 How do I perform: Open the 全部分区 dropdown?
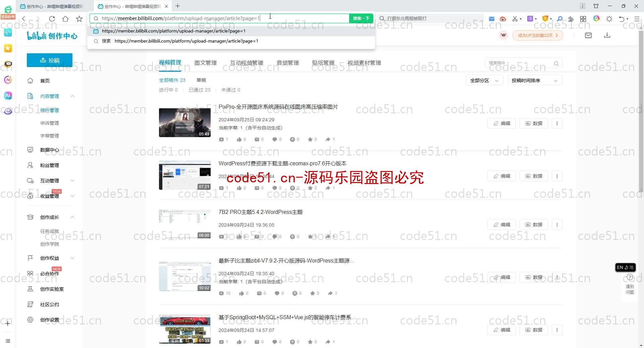484,80
